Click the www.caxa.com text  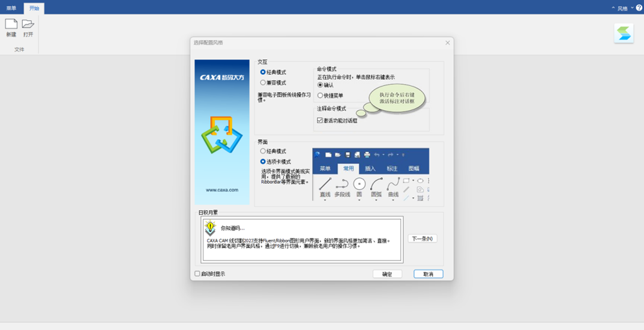tap(222, 190)
